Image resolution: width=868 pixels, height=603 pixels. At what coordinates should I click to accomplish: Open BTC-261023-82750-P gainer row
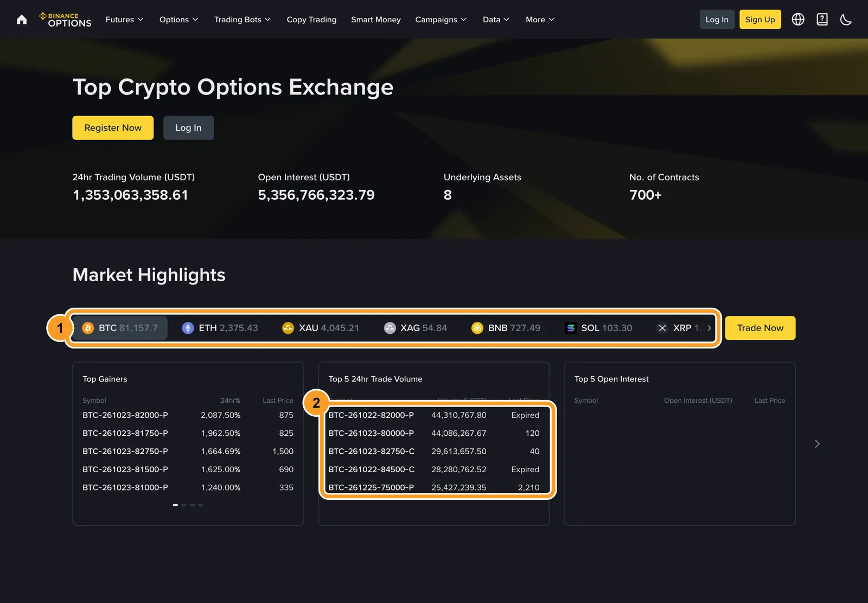(188, 451)
